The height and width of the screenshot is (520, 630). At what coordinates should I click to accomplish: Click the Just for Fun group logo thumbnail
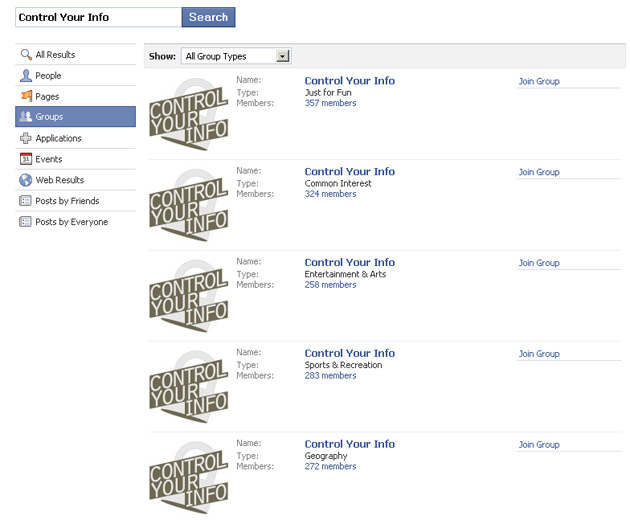pos(189,114)
